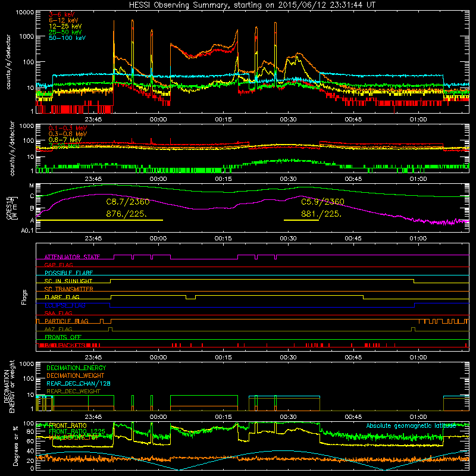
Task: Pick the 12-25 keV legend label
Action: tap(65, 26)
